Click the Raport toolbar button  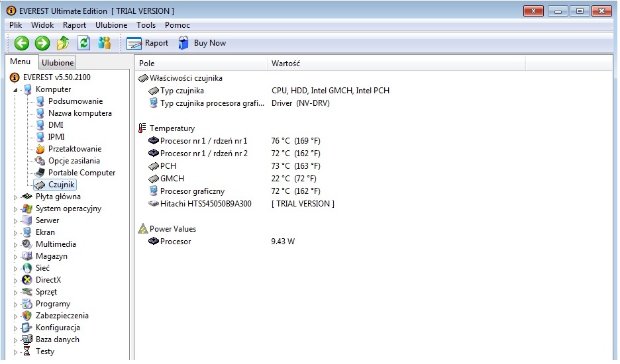click(x=147, y=43)
